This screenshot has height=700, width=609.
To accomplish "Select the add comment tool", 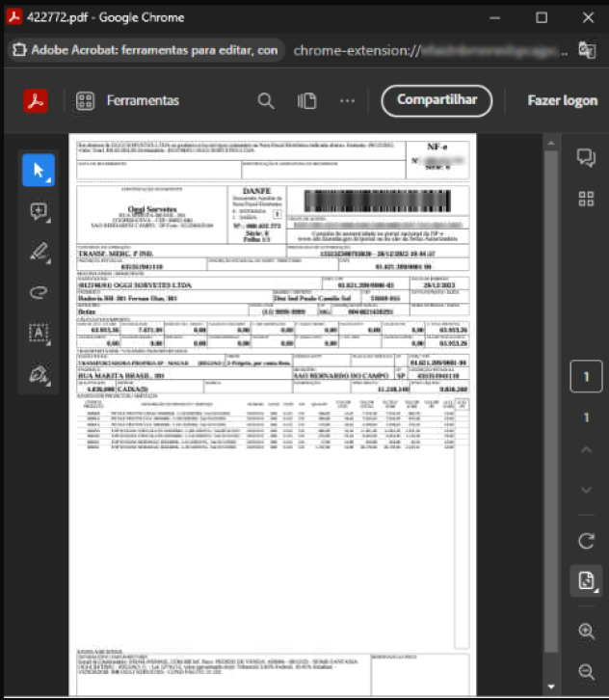I will point(39,211).
